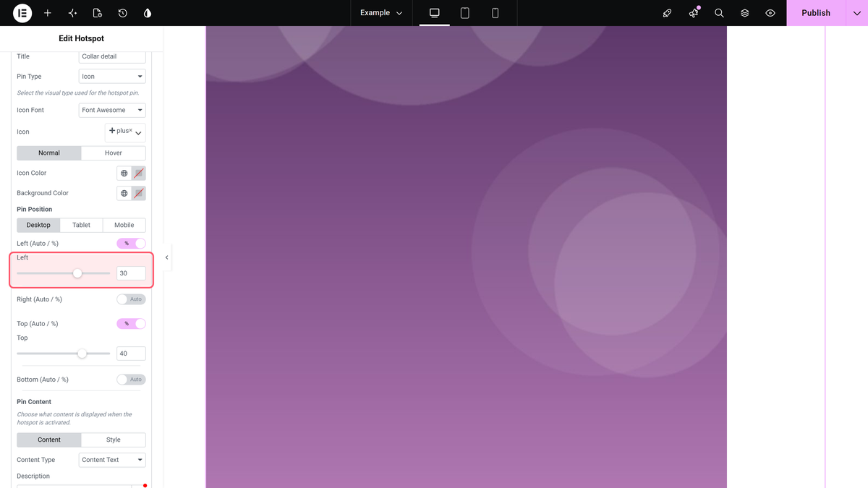Open the page document settings icon
The width and height of the screenshot is (868, 488).
[x=98, y=13]
